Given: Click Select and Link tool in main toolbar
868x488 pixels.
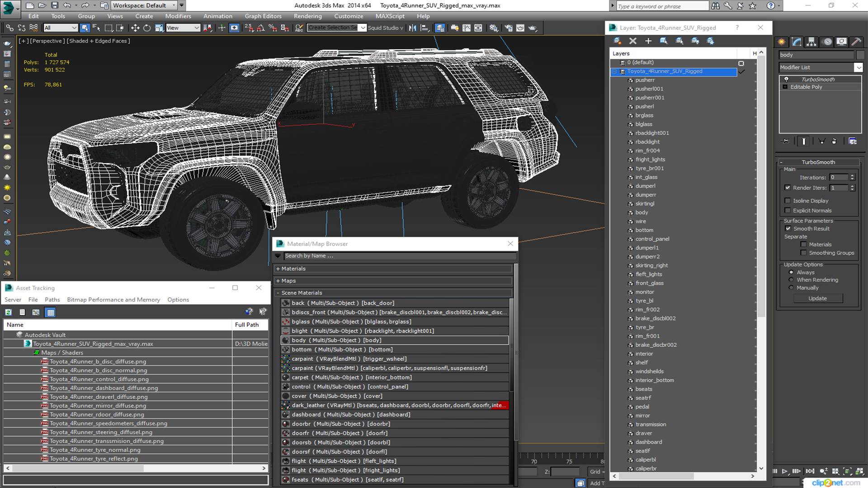Looking at the screenshot, I should point(9,28).
